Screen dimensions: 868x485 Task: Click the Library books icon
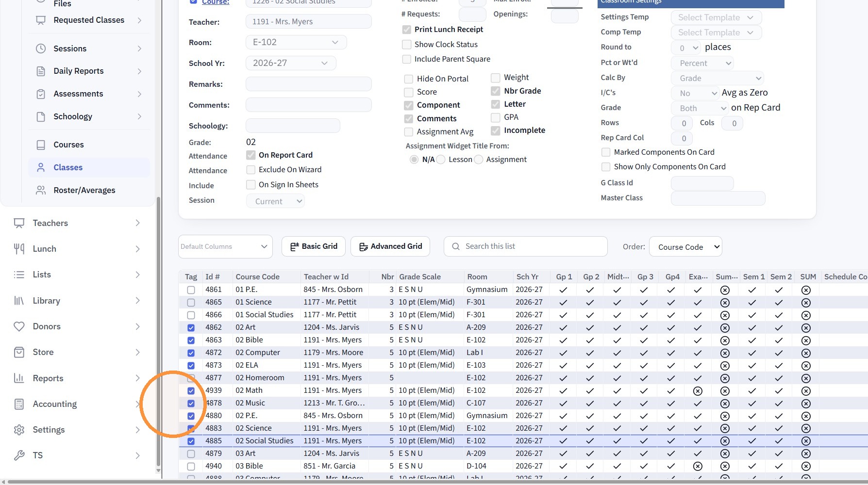point(19,301)
